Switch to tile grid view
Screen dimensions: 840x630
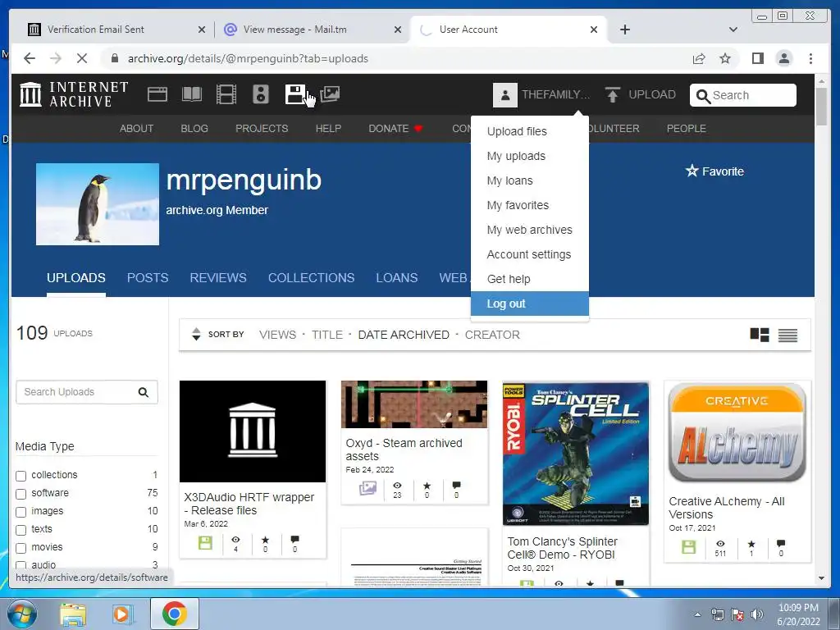coord(760,335)
